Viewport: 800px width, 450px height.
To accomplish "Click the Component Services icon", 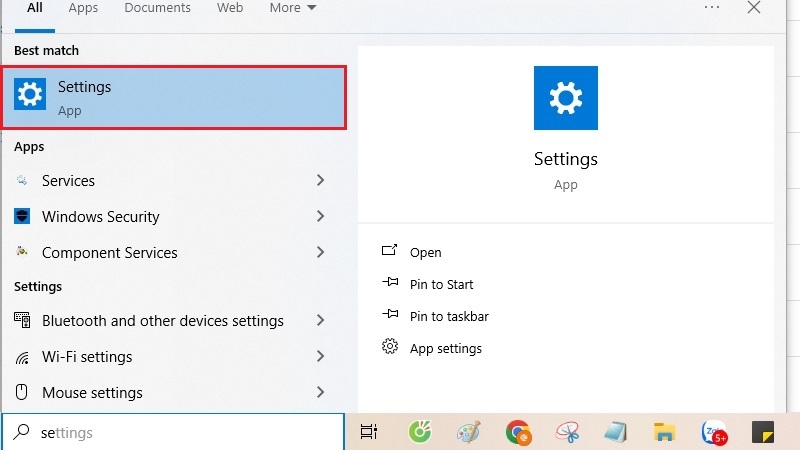I will tap(22, 252).
